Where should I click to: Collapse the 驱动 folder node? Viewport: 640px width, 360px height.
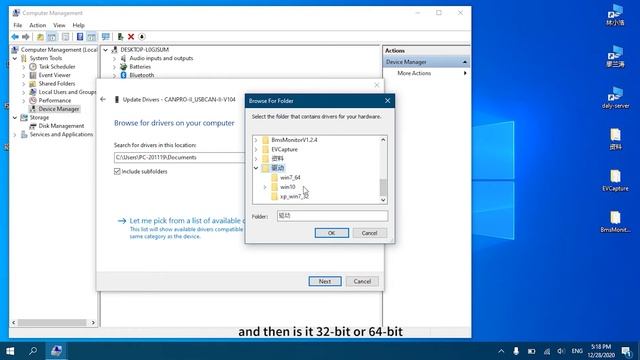pyautogui.click(x=256, y=168)
